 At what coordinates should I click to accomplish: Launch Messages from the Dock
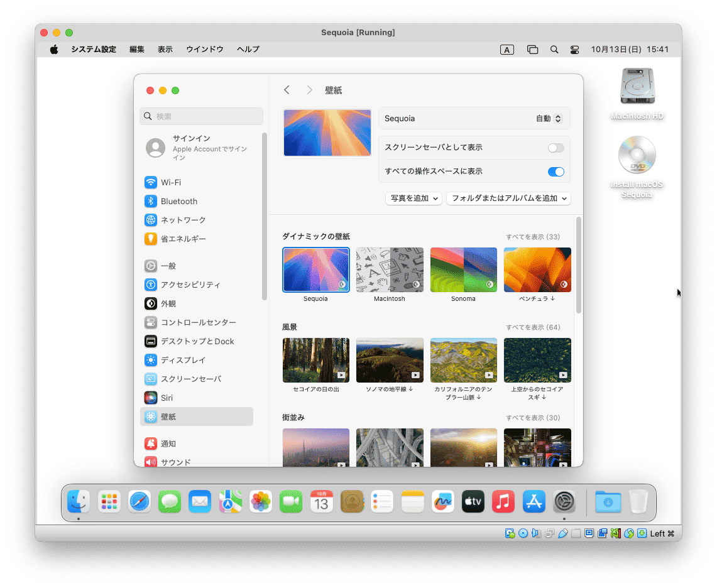(170, 501)
